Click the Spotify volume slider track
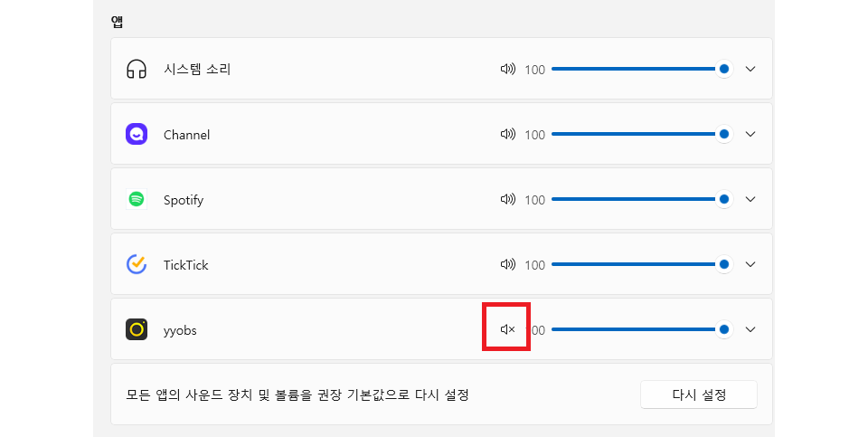This screenshot has width=868, height=437. (x=633, y=199)
